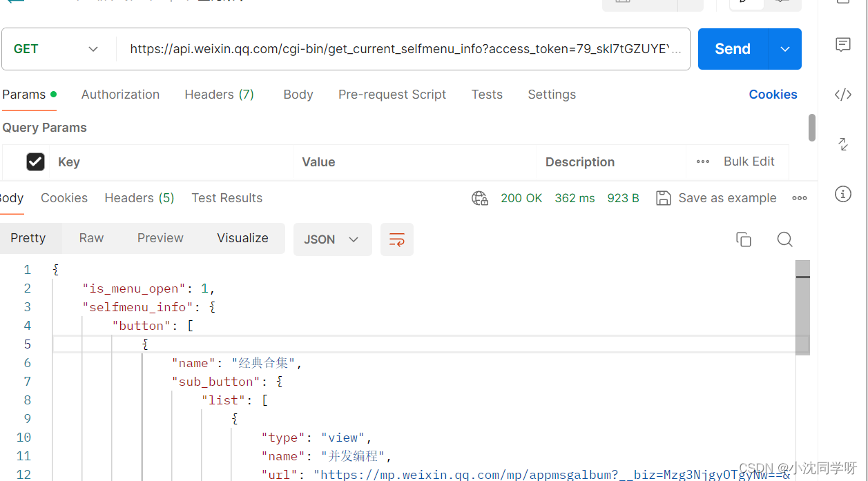Toggle the wrap lines icon
The image size is (868, 481).
397,239
